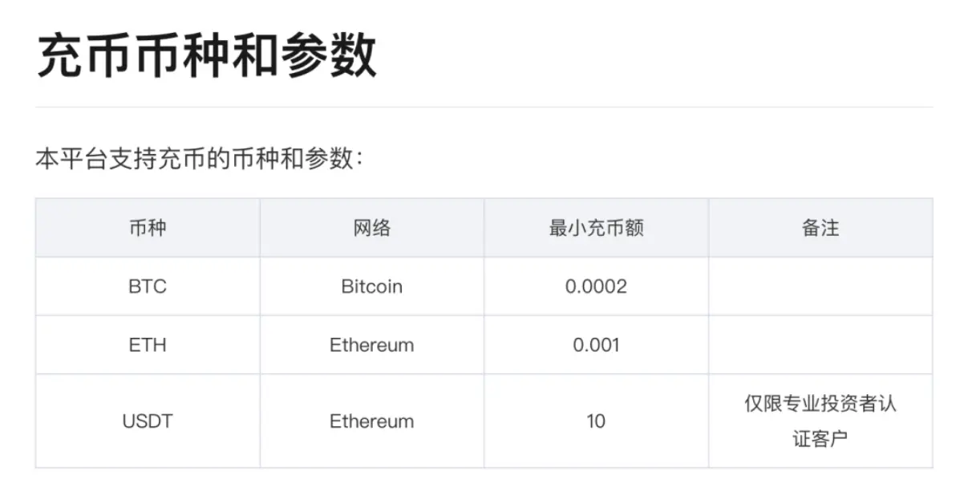This screenshot has width=980, height=484.
Task: Click the page heading 充币币种和参数
Action: coord(206,56)
